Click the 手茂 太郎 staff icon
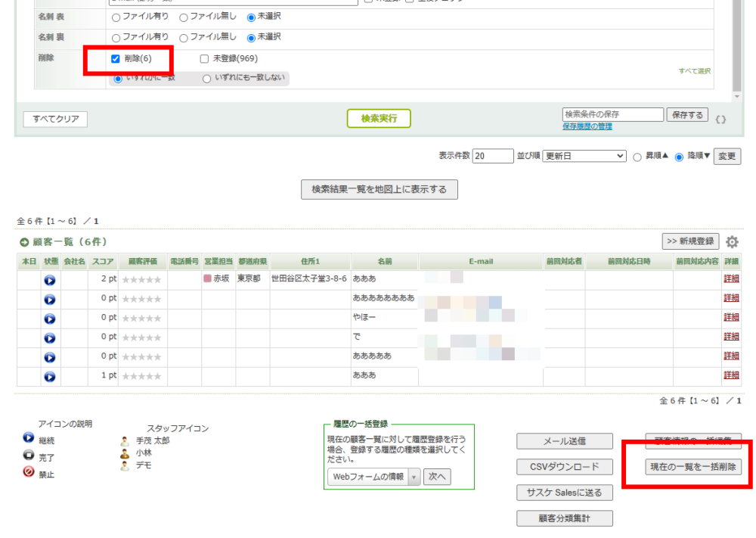 125,440
